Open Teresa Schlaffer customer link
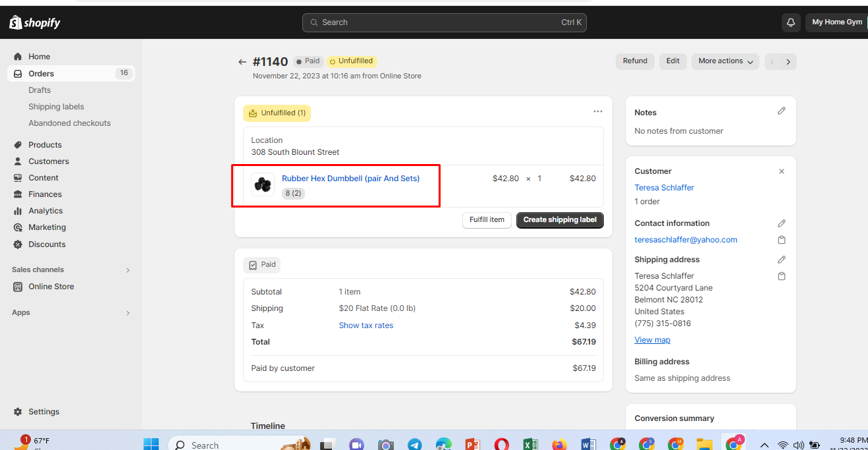The width and height of the screenshot is (868, 450). pos(664,188)
